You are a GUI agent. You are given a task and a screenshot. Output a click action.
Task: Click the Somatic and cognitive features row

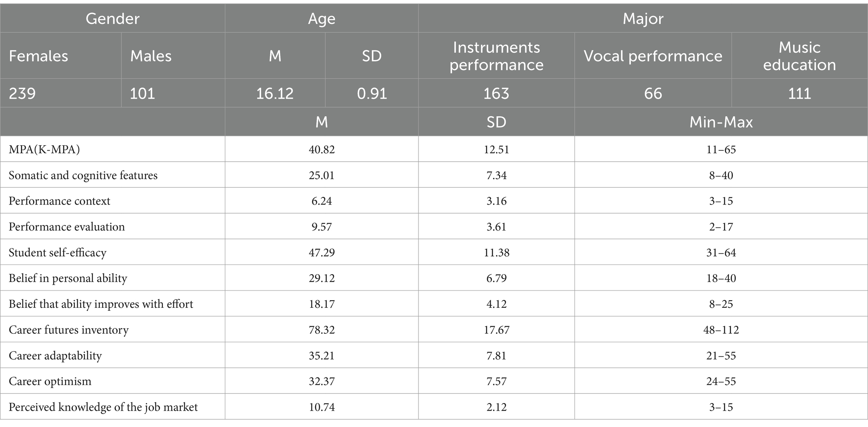pos(434,175)
